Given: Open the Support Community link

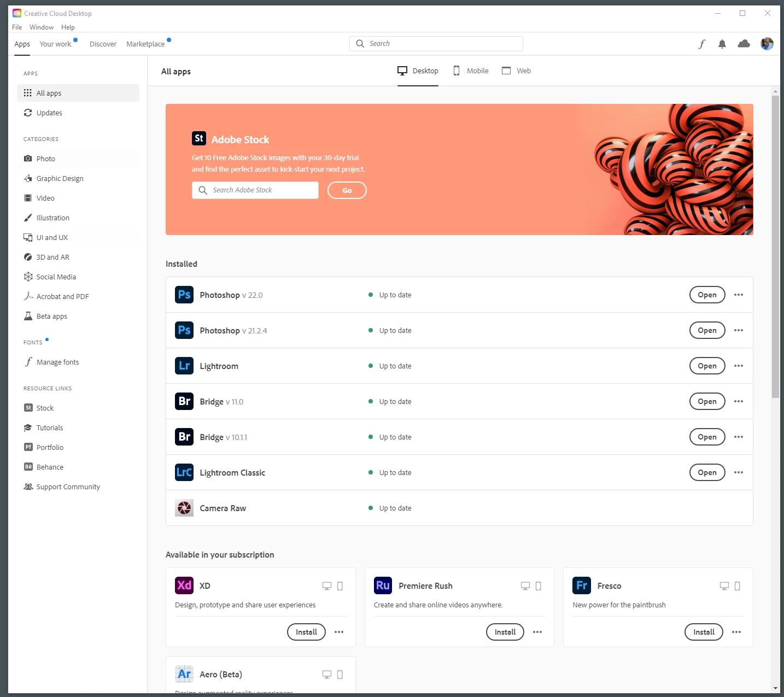Looking at the screenshot, I should [78, 487].
